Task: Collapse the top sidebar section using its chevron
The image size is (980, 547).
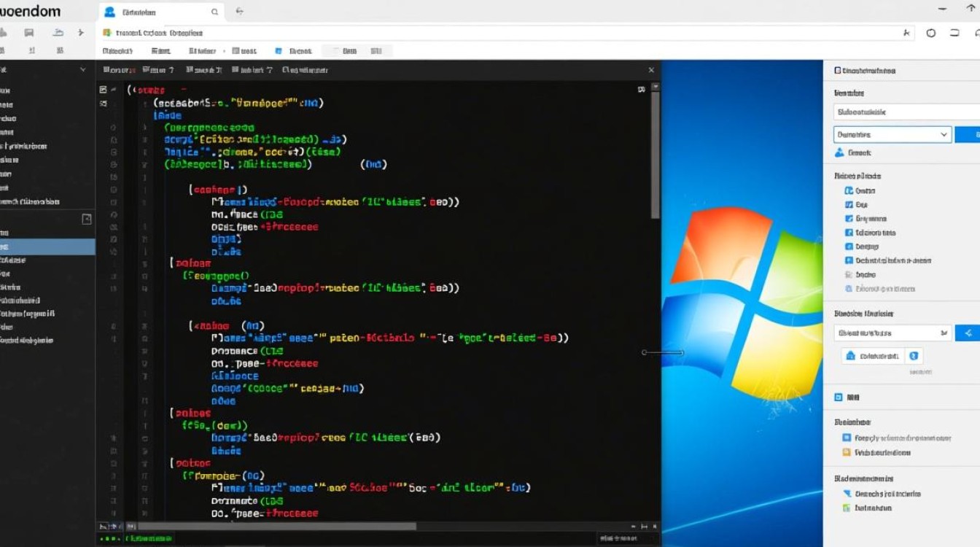Action: click(82, 69)
